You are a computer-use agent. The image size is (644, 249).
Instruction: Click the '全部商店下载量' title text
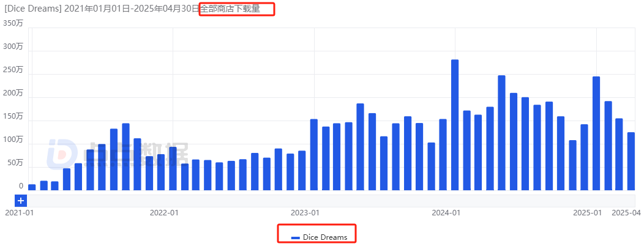pyautogui.click(x=230, y=9)
